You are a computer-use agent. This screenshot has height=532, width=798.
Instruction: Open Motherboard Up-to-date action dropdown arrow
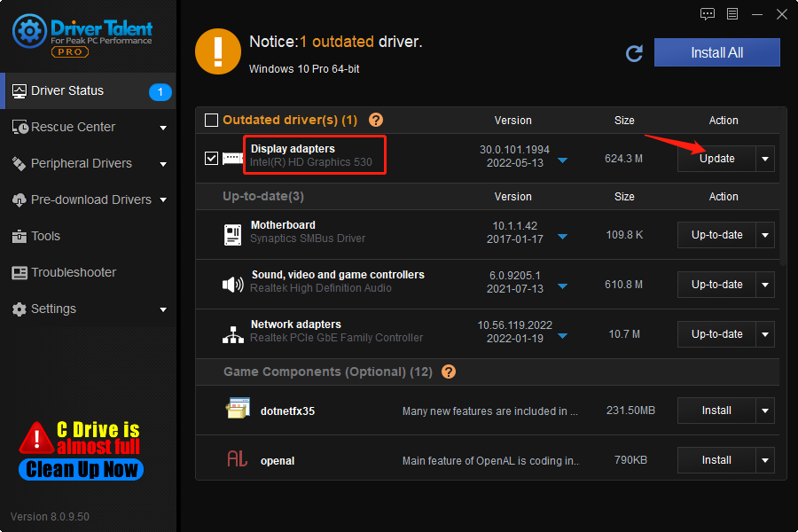(x=765, y=235)
